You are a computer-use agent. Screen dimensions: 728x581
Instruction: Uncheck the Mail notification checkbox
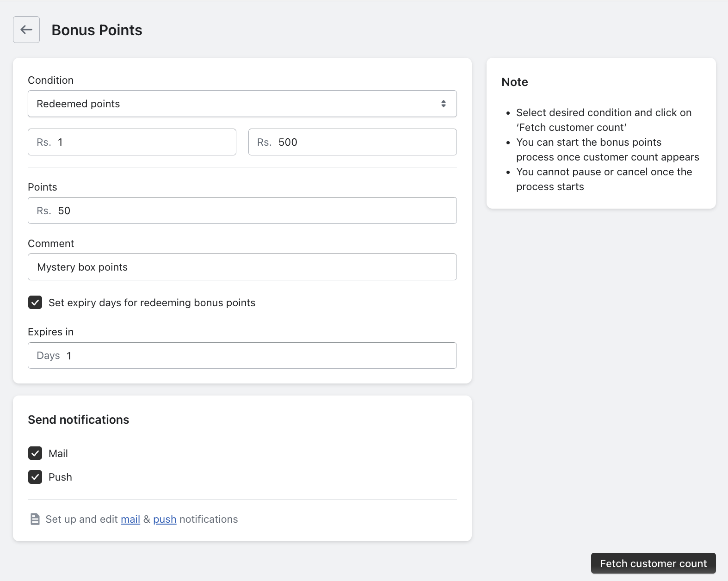coord(35,453)
